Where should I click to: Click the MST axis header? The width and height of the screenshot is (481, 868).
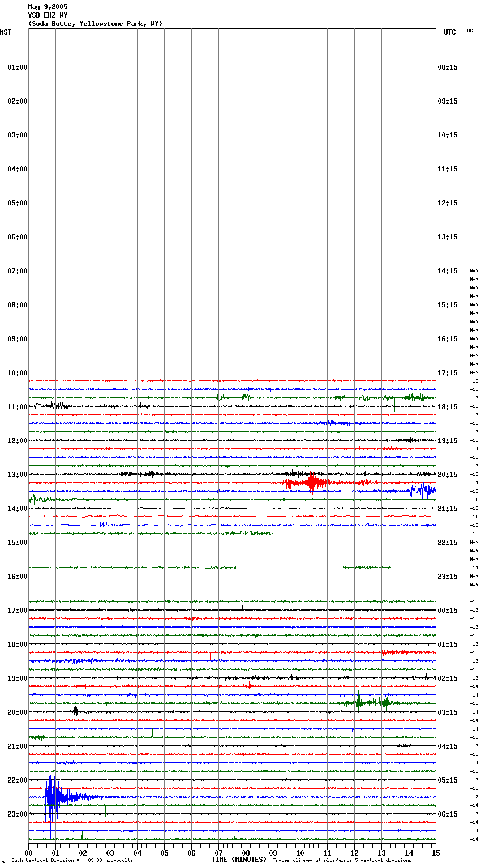coord(6,32)
